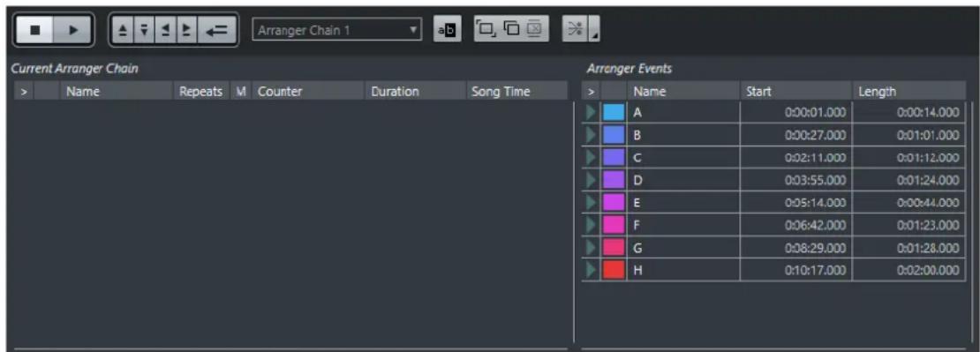980x352 pixels.
Task: Trigger arranger event E play arrow
Action: click(591, 202)
